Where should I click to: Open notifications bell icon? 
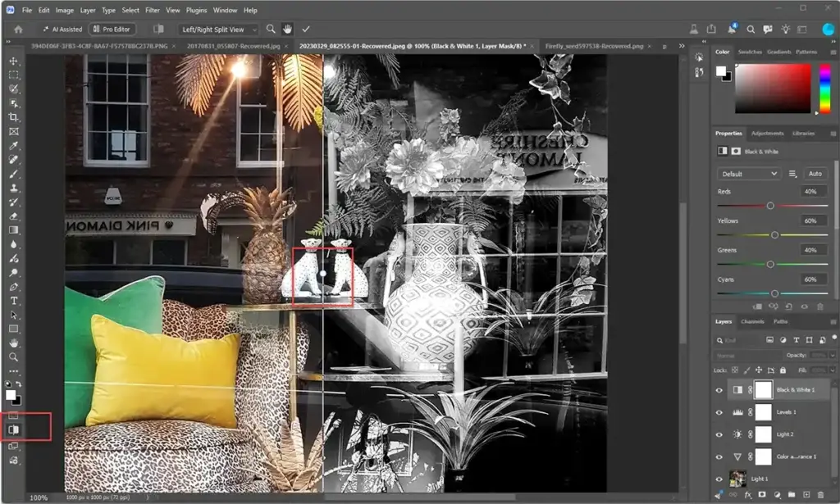click(731, 29)
